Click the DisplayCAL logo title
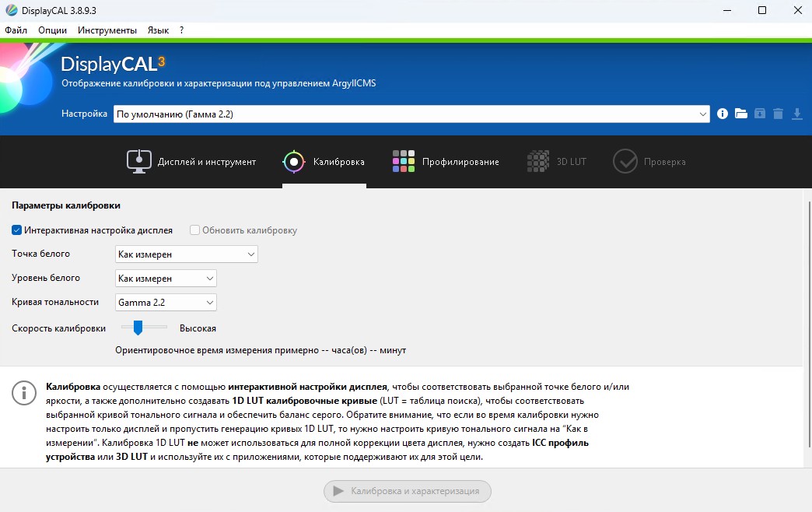Image resolution: width=812 pixels, height=512 pixels. [x=113, y=65]
